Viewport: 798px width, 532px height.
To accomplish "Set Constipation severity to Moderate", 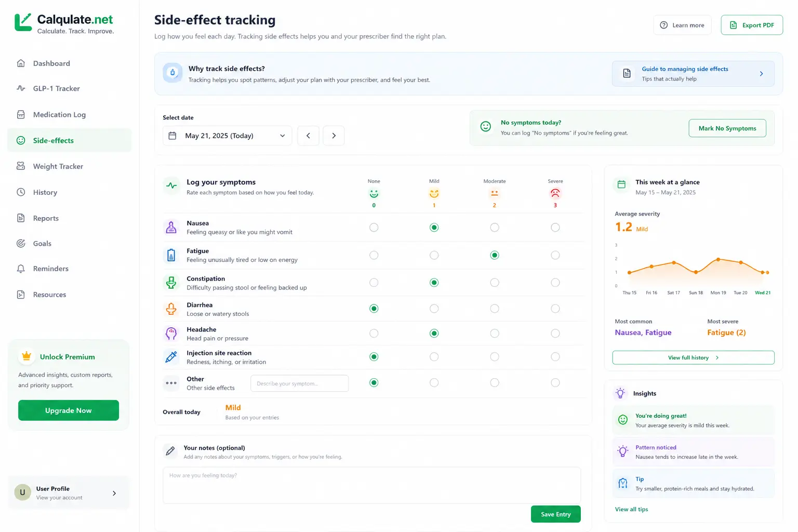I will pos(495,283).
